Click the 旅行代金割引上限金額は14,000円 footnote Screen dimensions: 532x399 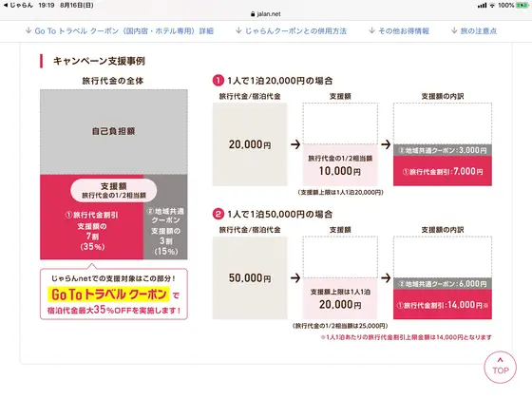(x=407, y=337)
